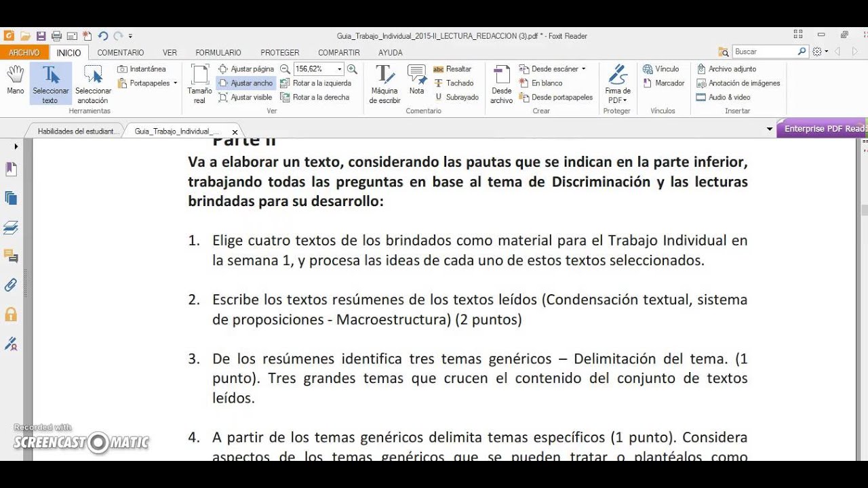Zoom in with the plus magnifier
This screenshot has width=868, height=488.
tap(351, 68)
